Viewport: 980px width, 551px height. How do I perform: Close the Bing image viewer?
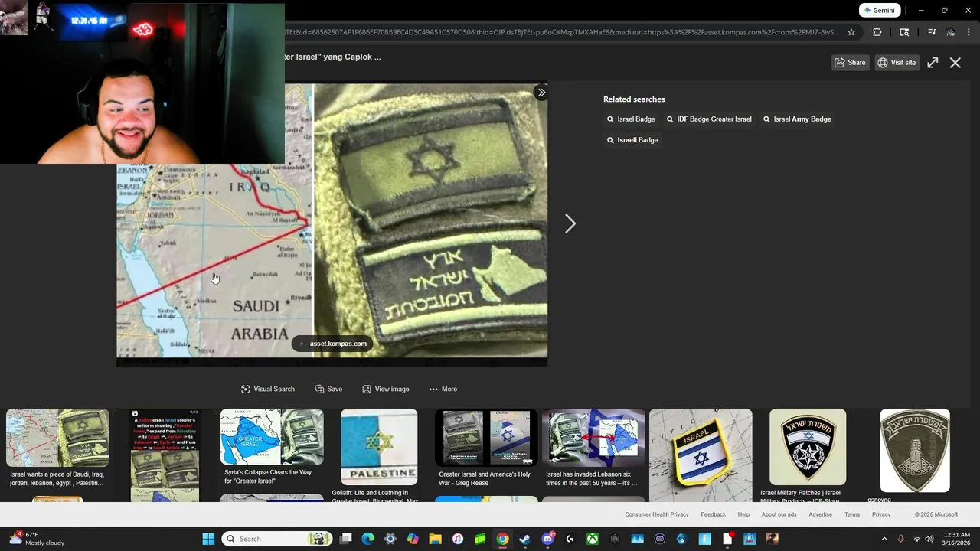(x=955, y=63)
